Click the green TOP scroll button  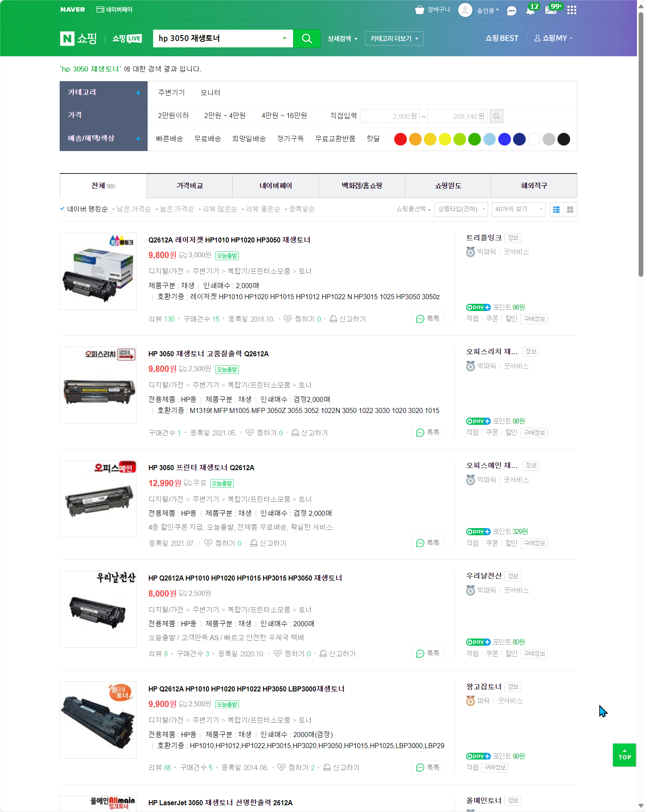(x=624, y=755)
